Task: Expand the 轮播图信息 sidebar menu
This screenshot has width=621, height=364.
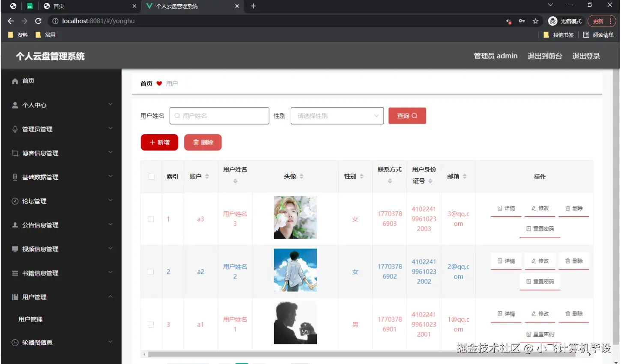Action: 110,342
